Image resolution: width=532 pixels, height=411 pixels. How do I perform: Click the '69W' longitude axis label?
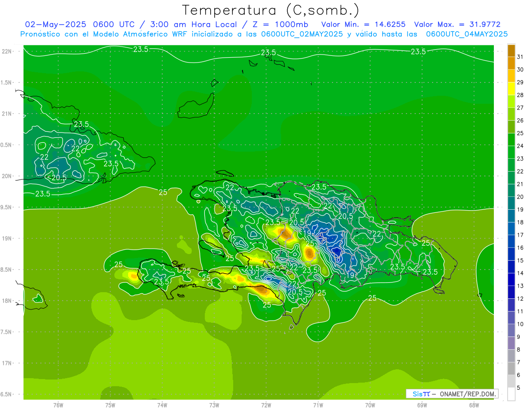[x=422, y=405]
